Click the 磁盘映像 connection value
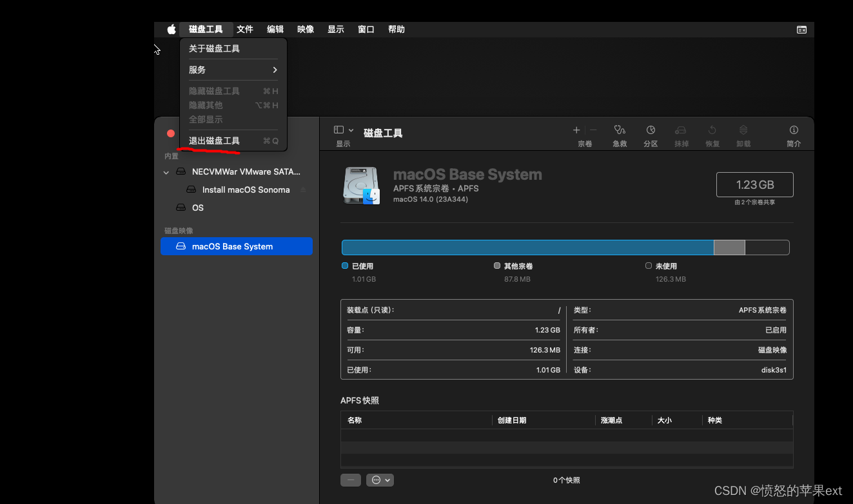Image resolution: width=853 pixels, height=504 pixels. pos(772,350)
